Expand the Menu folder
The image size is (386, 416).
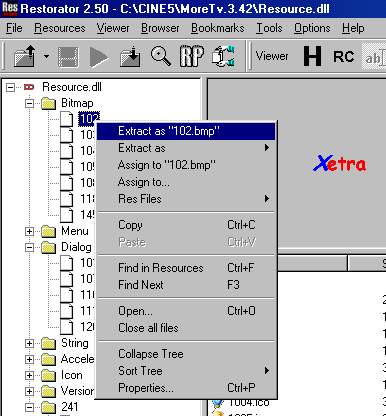pos(30,231)
